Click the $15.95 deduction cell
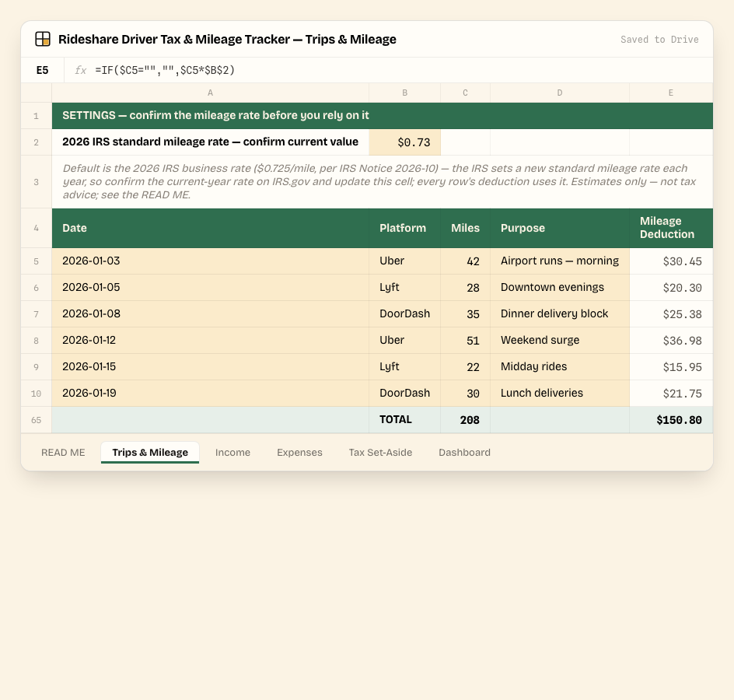 [671, 366]
